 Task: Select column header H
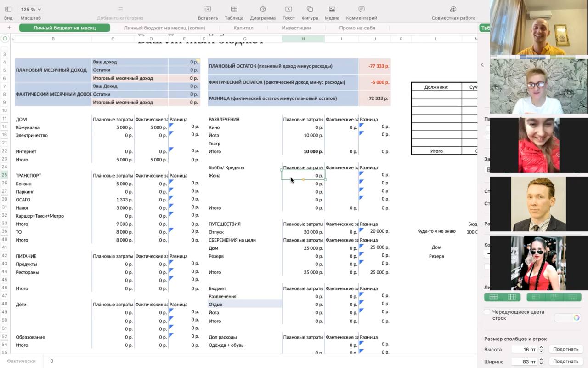tap(303, 39)
